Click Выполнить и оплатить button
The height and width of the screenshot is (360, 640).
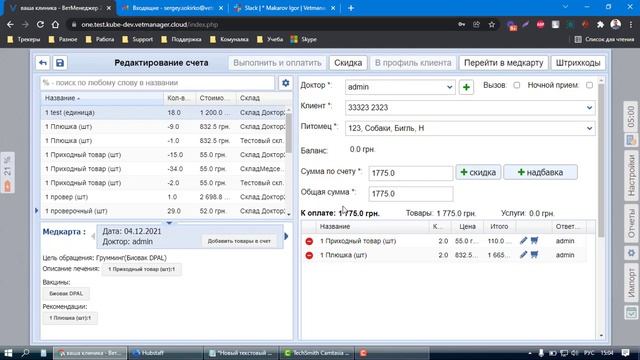click(x=277, y=63)
